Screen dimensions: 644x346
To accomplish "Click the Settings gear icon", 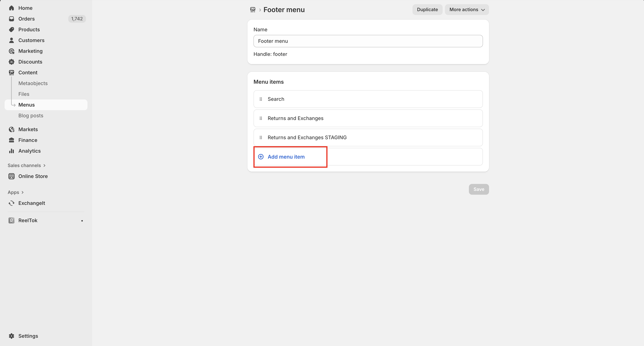I will [x=12, y=336].
